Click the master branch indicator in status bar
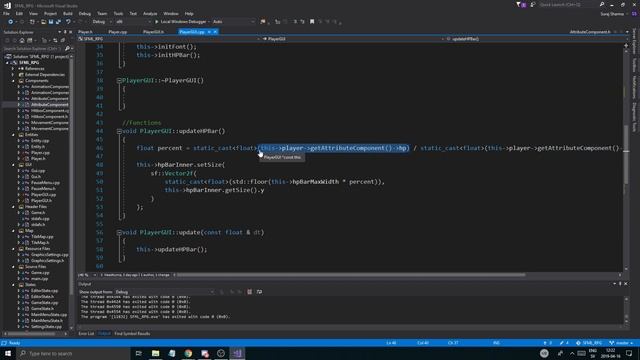The height and width of the screenshot is (360, 640). coord(621,343)
